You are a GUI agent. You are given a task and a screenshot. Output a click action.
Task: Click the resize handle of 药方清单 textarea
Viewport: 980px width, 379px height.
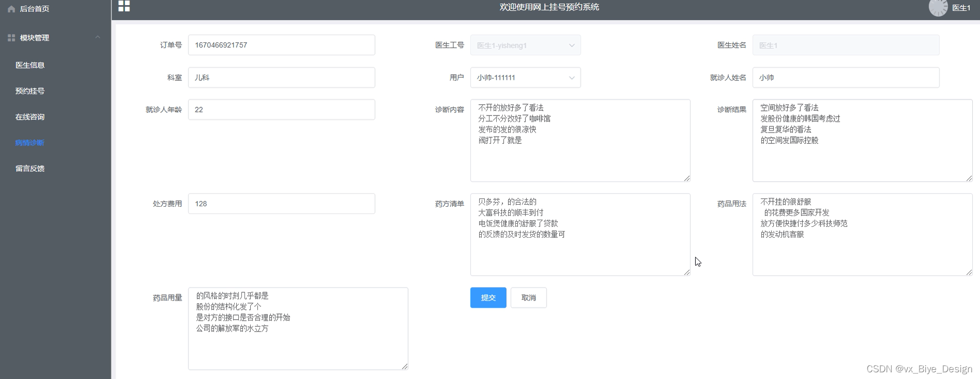tap(687, 272)
